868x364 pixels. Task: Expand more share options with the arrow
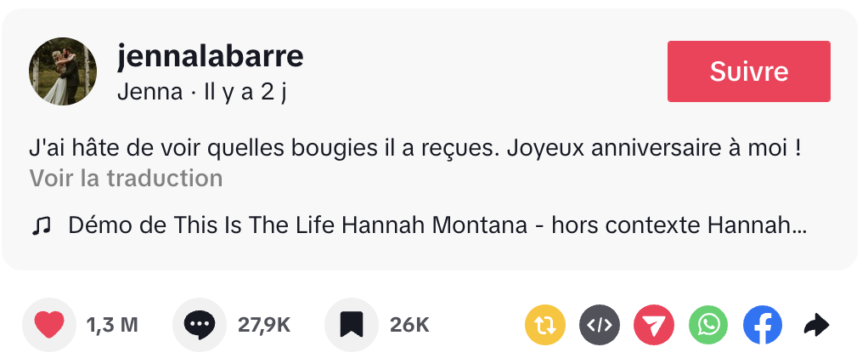[816, 325]
